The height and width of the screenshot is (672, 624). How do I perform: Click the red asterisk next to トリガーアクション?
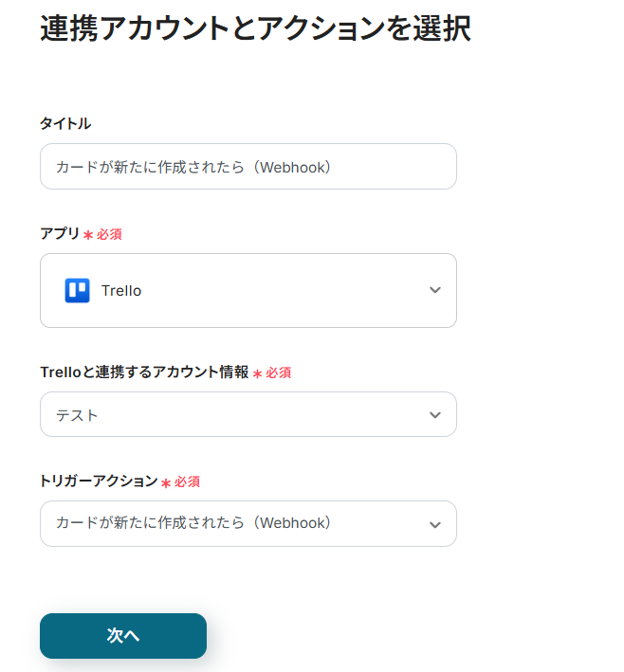tap(166, 483)
